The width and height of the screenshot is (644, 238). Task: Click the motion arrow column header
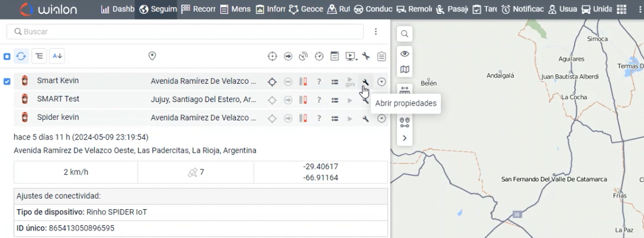288,56
